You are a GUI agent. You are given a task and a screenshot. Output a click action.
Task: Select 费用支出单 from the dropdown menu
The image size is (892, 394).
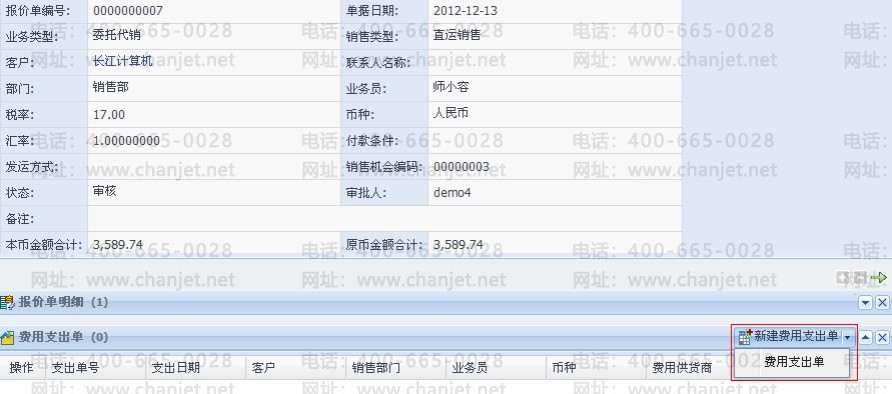click(x=794, y=362)
